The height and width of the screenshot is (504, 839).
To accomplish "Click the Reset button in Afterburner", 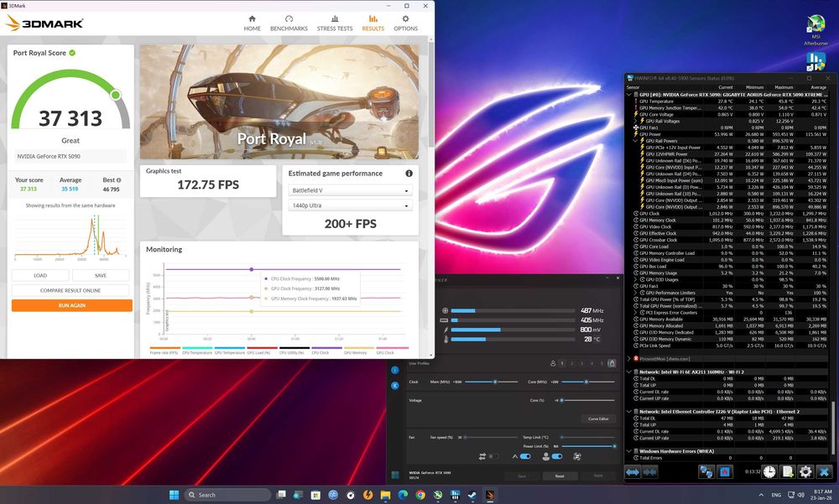I will click(559, 475).
